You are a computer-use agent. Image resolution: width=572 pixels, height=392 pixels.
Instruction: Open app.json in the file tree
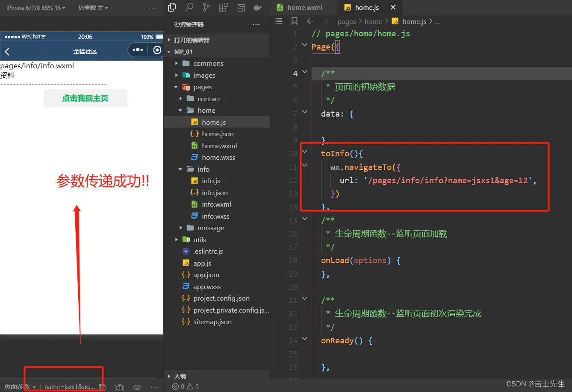(217, 275)
